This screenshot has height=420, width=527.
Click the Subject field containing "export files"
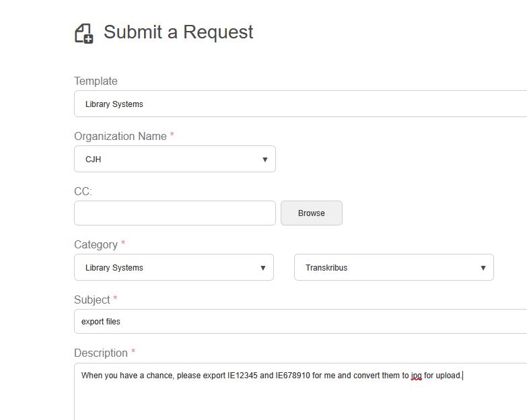coord(300,321)
